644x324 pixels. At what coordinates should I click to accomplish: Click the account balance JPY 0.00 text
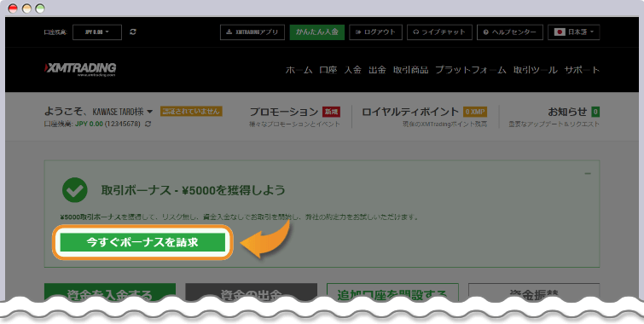(89, 124)
